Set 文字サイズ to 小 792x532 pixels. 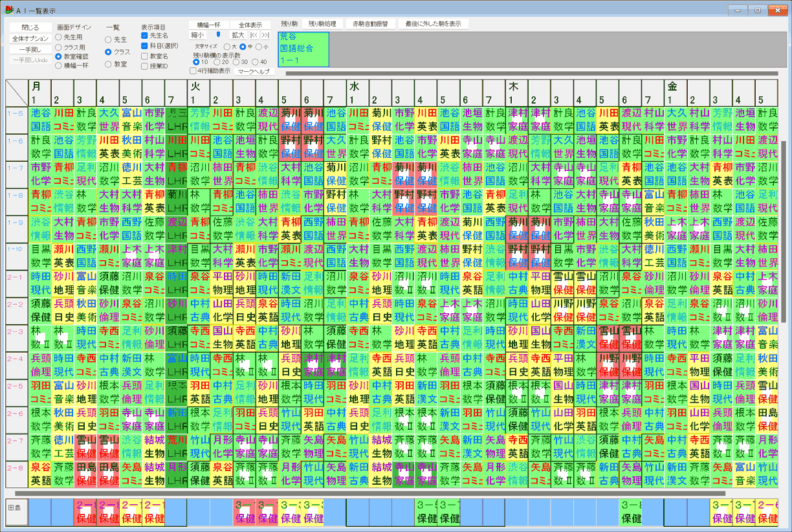pos(263,47)
